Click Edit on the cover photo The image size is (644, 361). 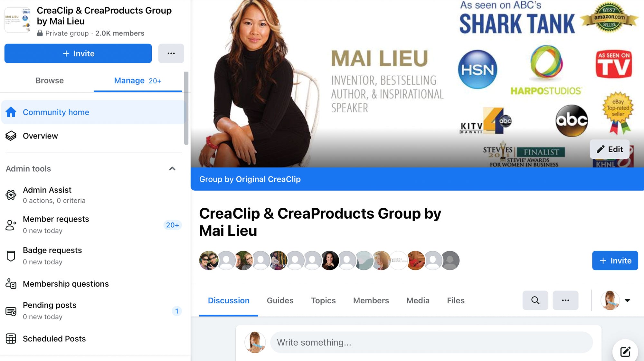click(x=610, y=149)
